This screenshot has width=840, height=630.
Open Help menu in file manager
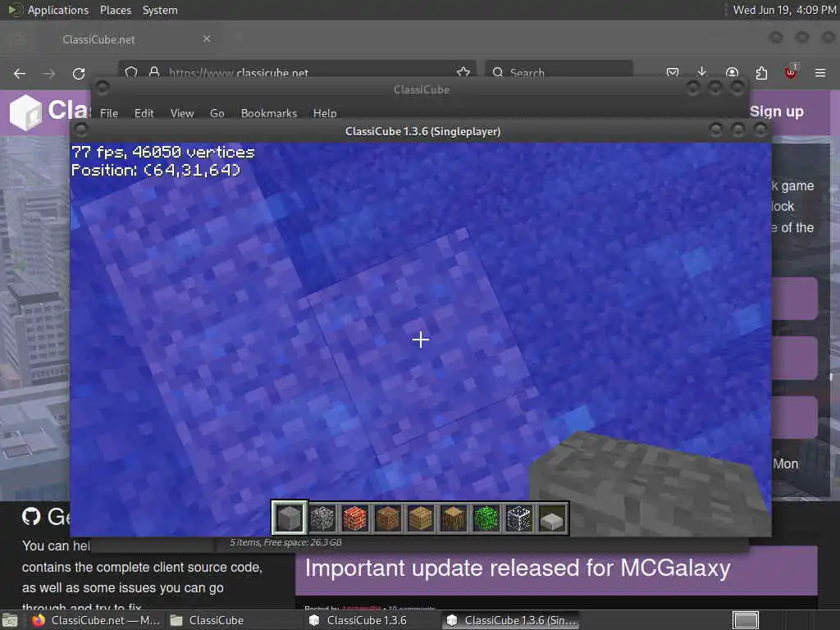click(x=325, y=113)
